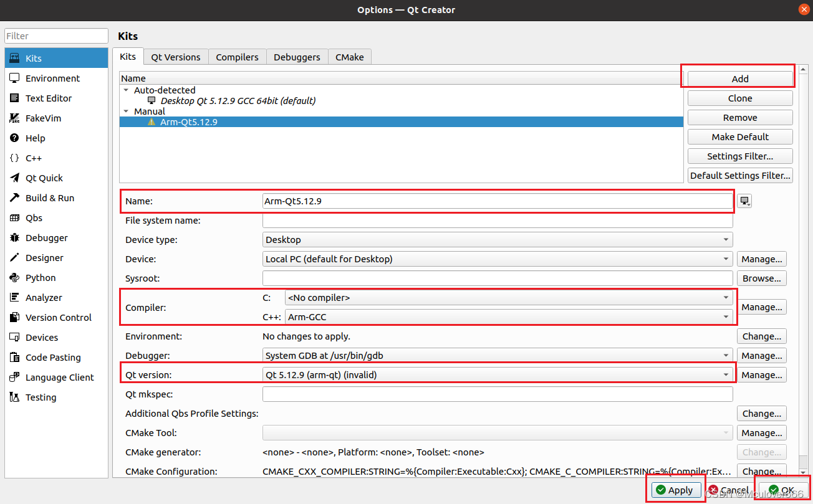813x504 pixels.
Task: Open Settings Filter...
Action: 740,156
